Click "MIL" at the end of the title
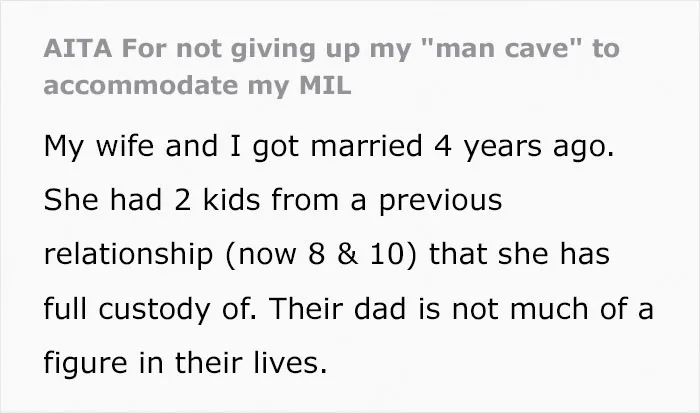The height and width of the screenshot is (413, 700). 325,85
